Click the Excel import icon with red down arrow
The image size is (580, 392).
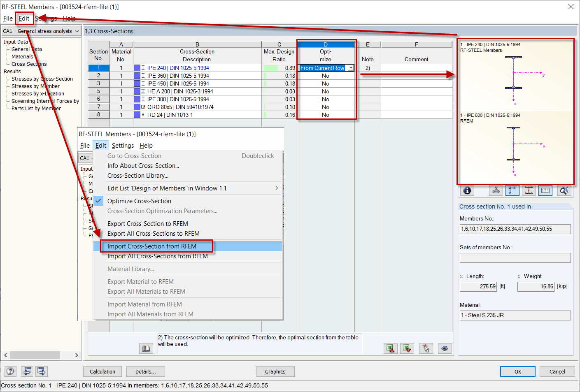click(x=407, y=348)
